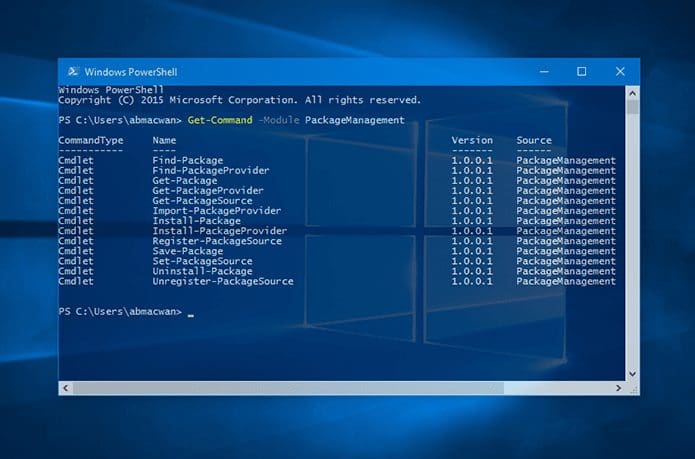Click the Find-Package cmdlet name

(x=188, y=160)
